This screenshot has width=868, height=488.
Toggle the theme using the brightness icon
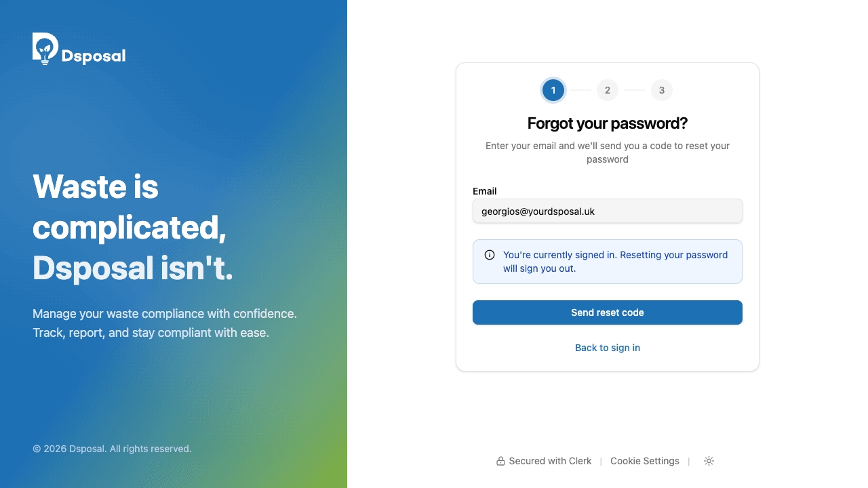tap(709, 461)
